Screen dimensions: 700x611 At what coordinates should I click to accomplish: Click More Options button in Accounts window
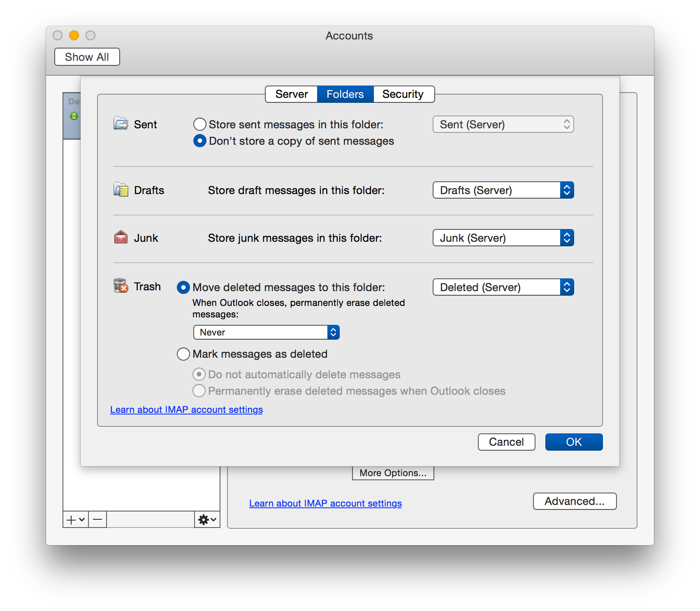pyautogui.click(x=393, y=473)
